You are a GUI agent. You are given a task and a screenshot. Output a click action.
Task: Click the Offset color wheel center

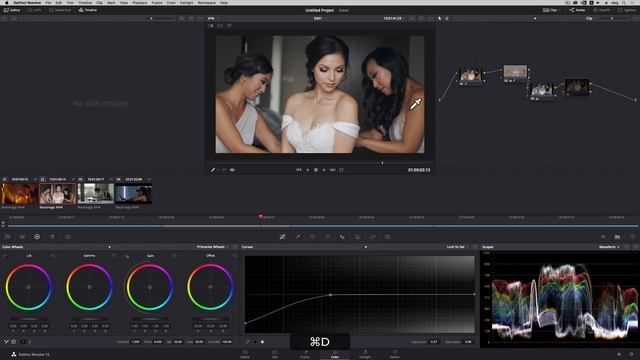tap(210, 287)
